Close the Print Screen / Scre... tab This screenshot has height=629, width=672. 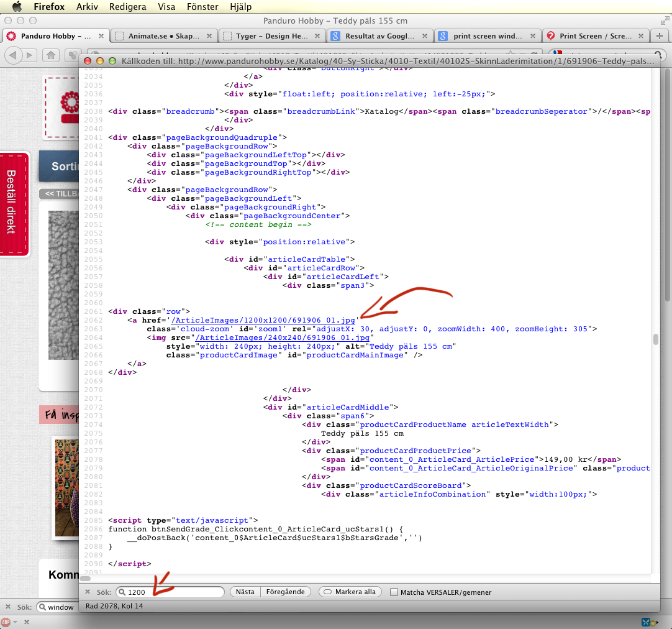(x=641, y=36)
